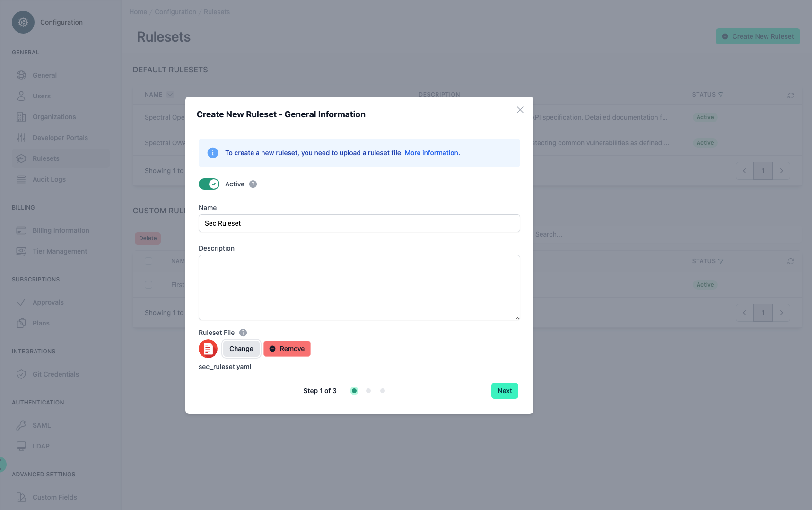Open Git Credentials settings
Viewport: 812px width, 510px height.
pos(55,374)
